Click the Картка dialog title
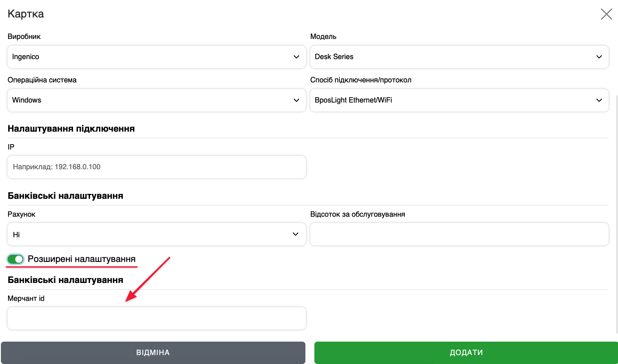This screenshot has width=618, height=364. tap(26, 14)
